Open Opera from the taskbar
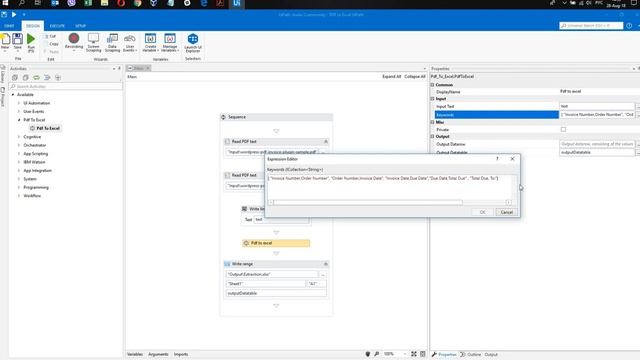 tap(121, 3)
